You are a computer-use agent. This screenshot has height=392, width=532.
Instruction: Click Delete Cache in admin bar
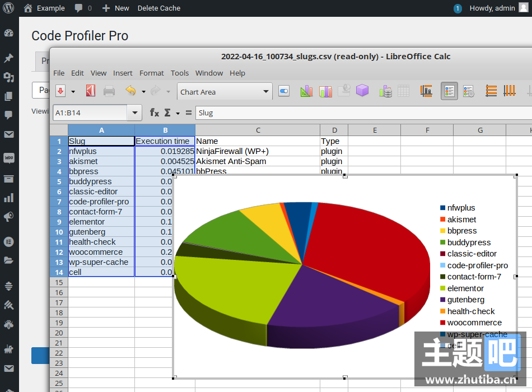[x=159, y=8]
